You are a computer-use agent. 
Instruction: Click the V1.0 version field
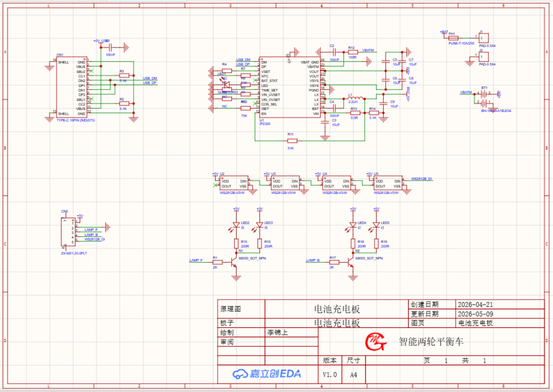pyautogui.click(x=330, y=375)
